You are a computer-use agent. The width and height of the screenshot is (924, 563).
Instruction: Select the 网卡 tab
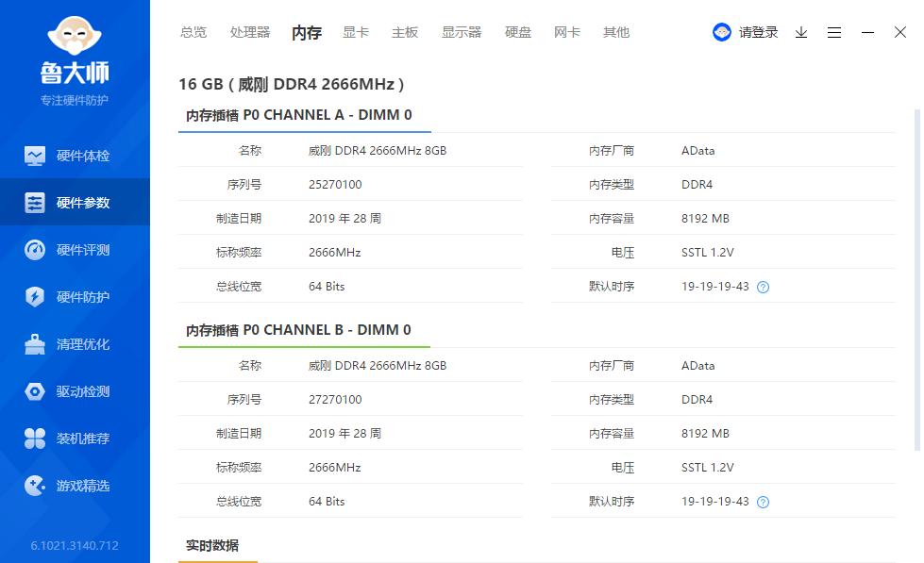(x=566, y=31)
